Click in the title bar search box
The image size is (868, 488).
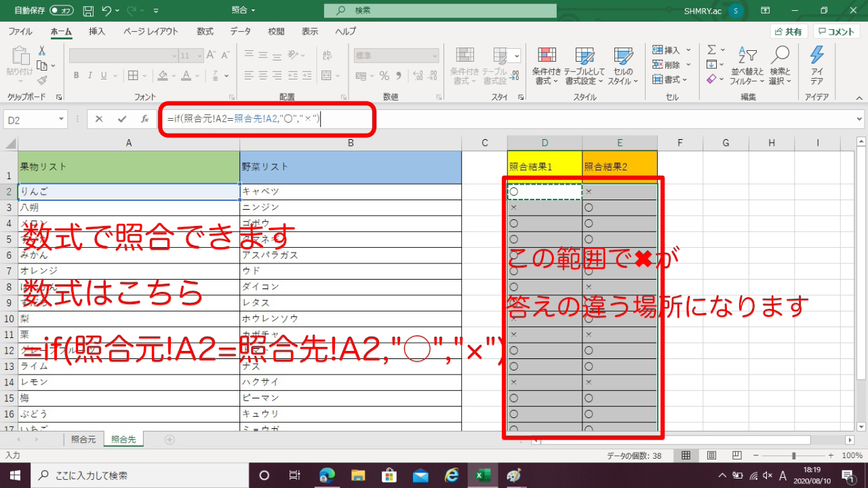[439, 10]
